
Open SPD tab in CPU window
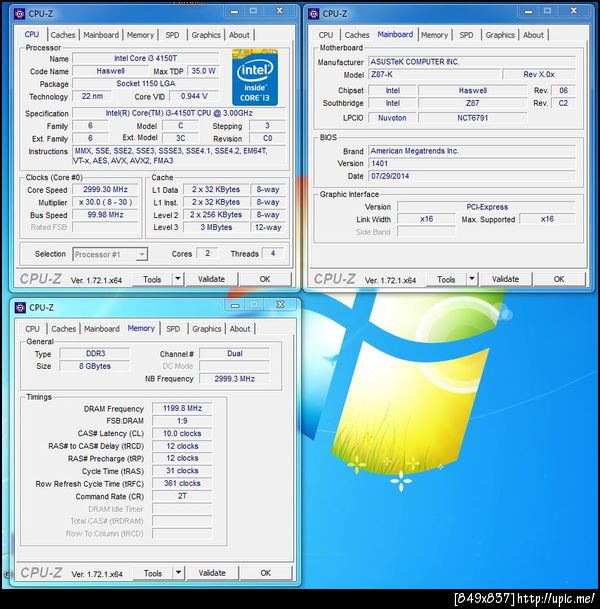coord(172,35)
